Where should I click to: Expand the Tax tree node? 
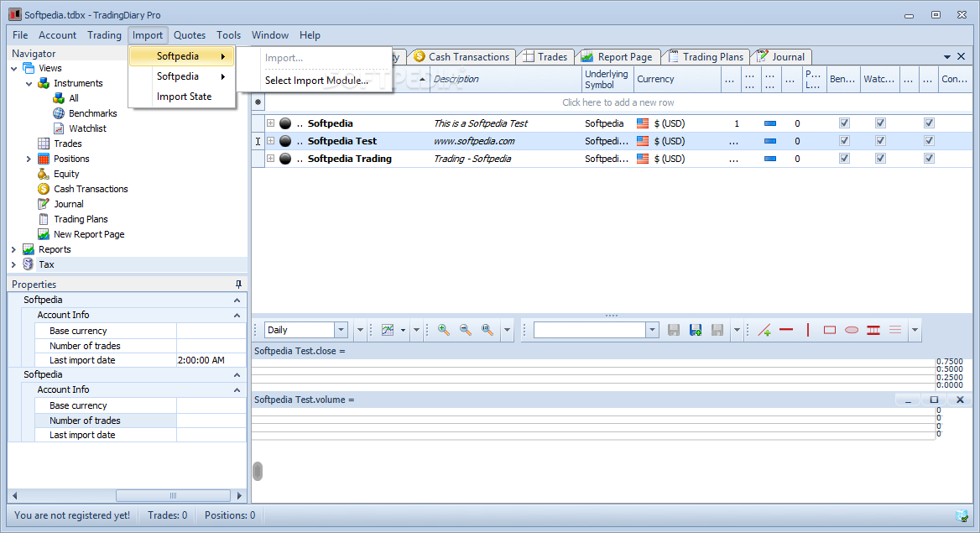(x=13, y=264)
